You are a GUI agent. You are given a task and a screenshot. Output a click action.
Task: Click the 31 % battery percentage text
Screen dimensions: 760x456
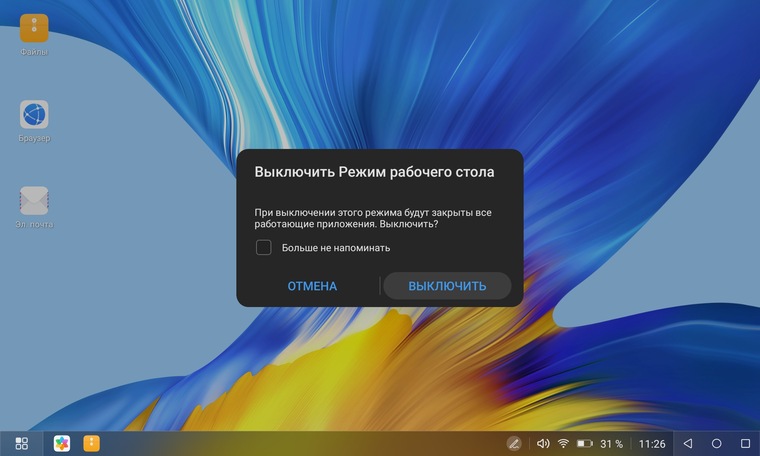pos(611,443)
